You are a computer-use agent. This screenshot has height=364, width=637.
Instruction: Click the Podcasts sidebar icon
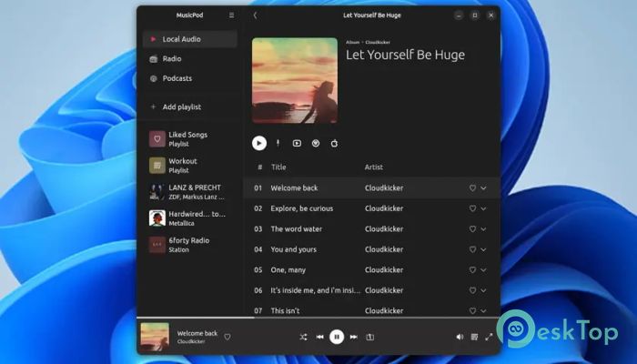[153, 78]
